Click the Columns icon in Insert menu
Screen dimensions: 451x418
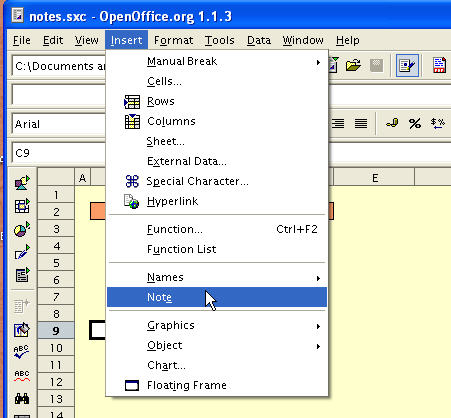(x=132, y=121)
